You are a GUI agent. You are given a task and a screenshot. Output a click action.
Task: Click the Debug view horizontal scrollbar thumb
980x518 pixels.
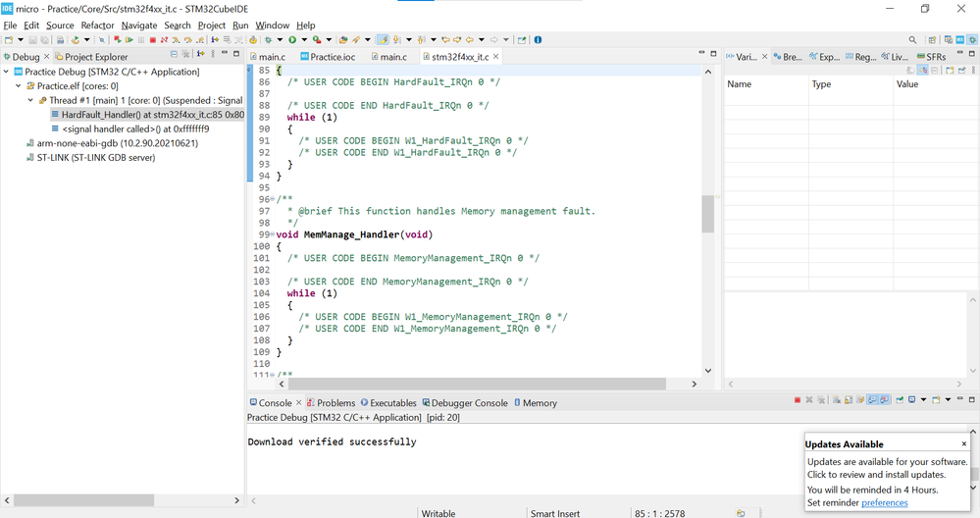pos(83,500)
